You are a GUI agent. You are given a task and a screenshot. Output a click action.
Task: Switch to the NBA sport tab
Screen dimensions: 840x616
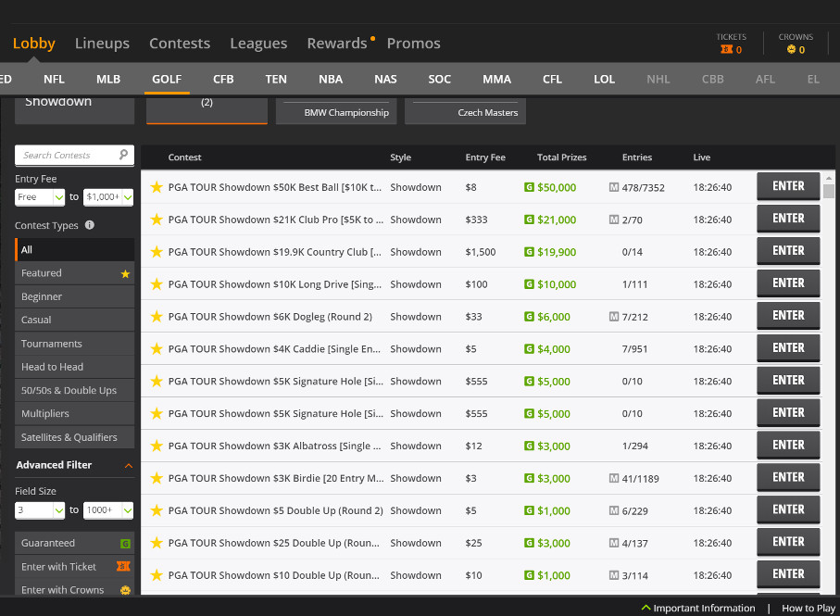point(331,80)
